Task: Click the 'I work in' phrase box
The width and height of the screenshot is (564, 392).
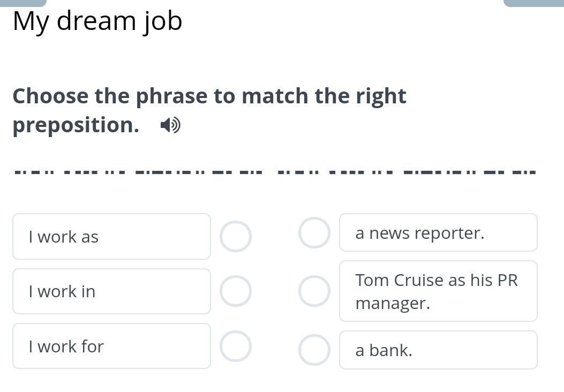Action: point(111,291)
